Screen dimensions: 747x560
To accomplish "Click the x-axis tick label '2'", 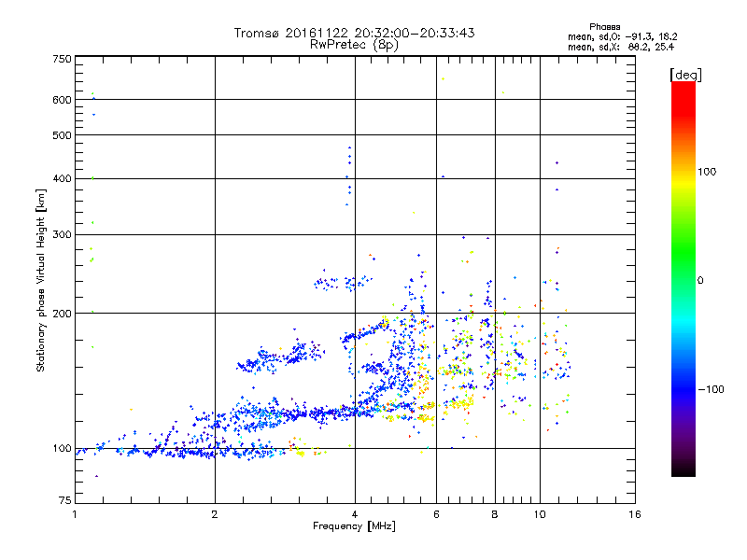I will coord(215,514).
